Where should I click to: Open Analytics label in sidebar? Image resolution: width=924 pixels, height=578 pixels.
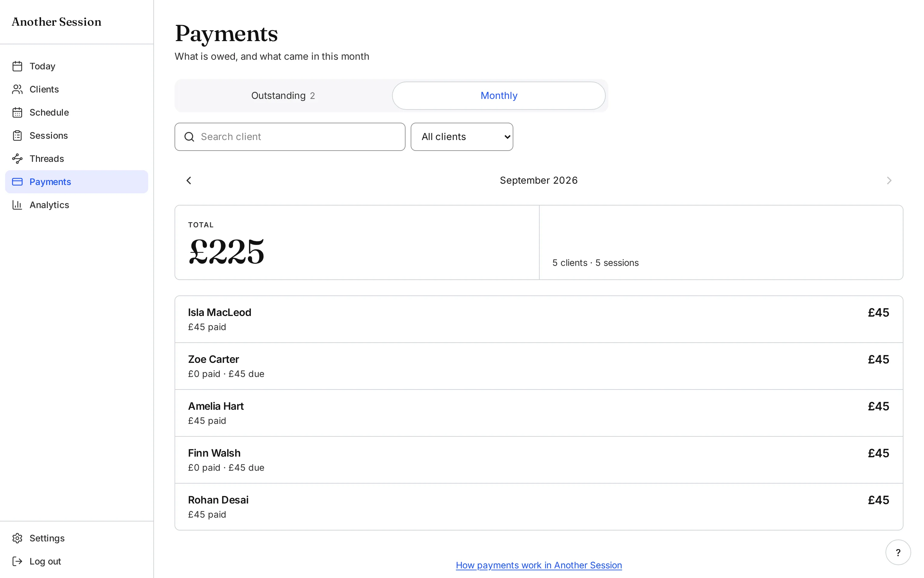pyautogui.click(x=49, y=205)
